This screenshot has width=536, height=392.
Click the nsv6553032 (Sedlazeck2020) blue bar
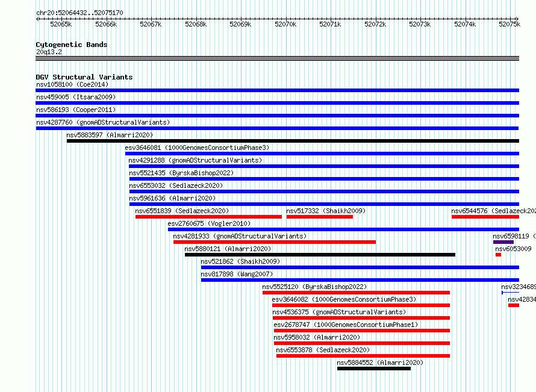(324, 191)
